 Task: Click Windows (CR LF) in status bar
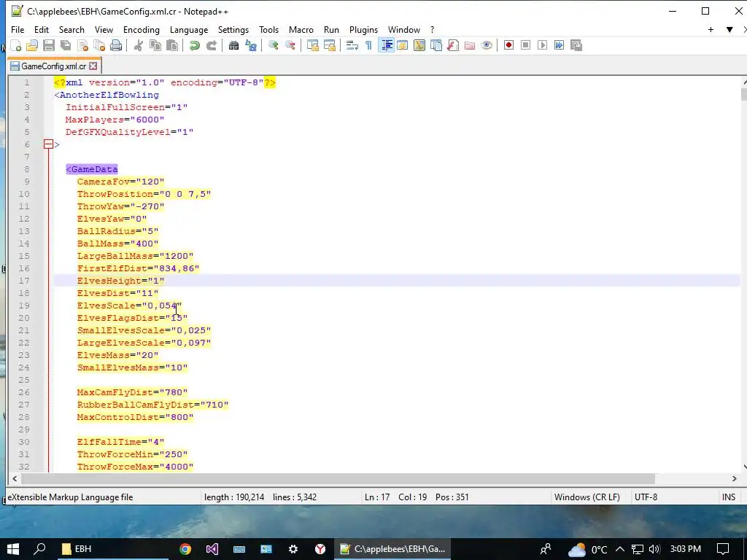(x=587, y=497)
